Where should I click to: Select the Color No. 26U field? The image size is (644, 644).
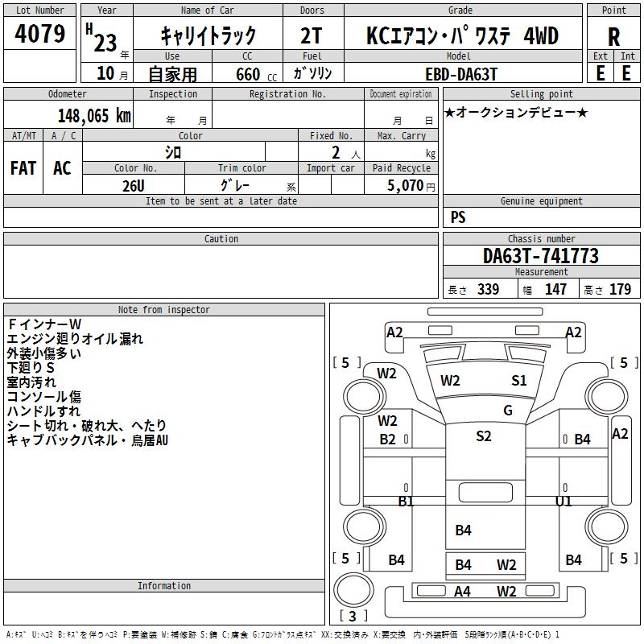[134, 185]
